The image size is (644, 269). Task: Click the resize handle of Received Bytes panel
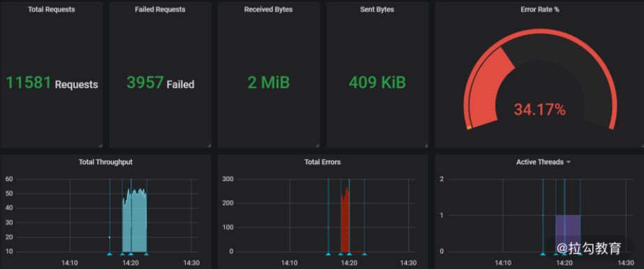click(317, 145)
